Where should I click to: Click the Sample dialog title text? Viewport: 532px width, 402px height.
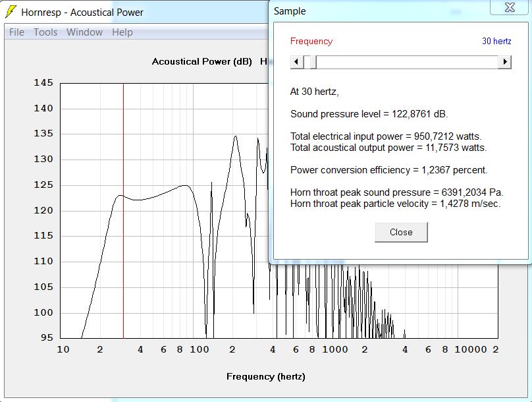(290, 11)
